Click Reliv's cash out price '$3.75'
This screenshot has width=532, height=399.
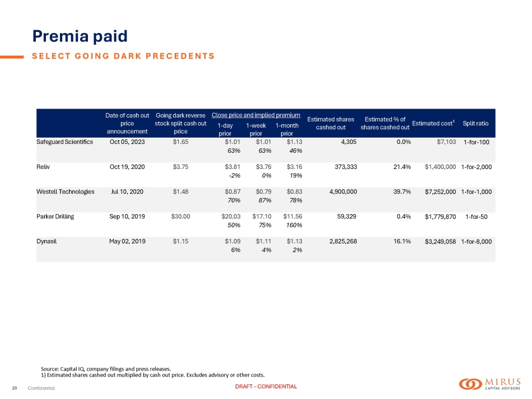coord(180,167)
